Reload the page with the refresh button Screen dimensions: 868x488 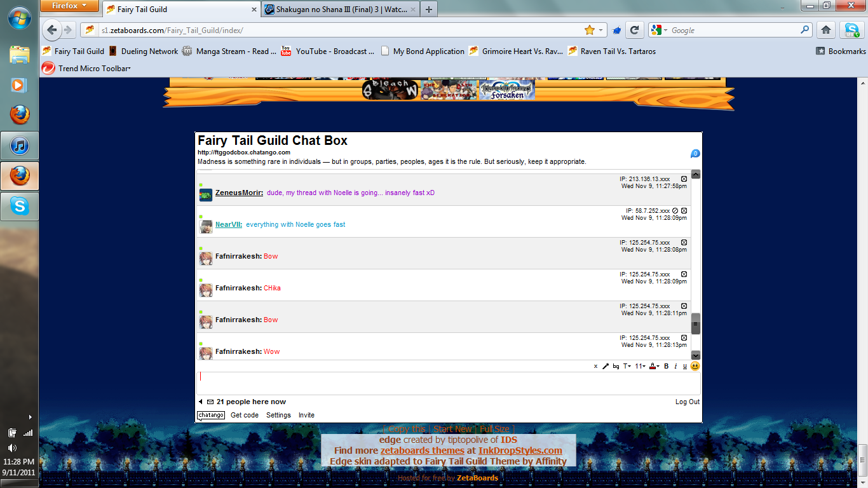634,30
